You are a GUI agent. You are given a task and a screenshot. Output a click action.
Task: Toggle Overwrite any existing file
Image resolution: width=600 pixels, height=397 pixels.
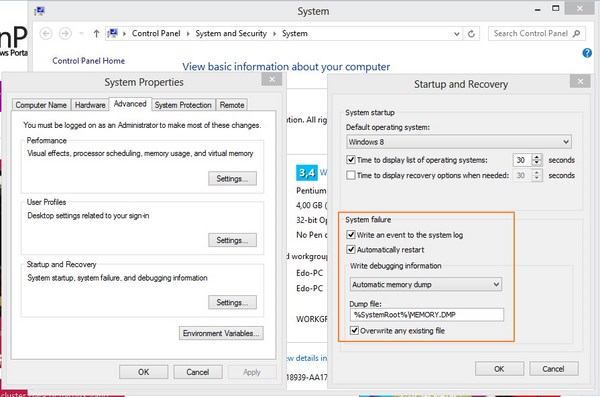tap(354, 330)
